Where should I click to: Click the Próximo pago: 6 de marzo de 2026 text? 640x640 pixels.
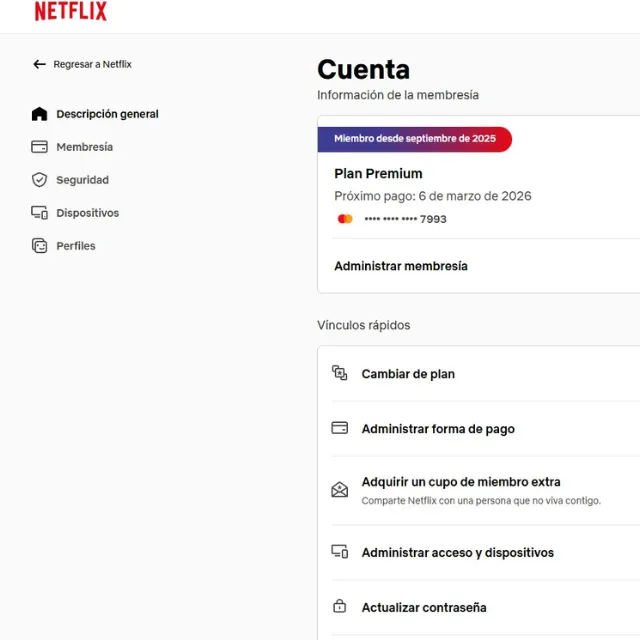pyautogui.click(x=433, y=196)
